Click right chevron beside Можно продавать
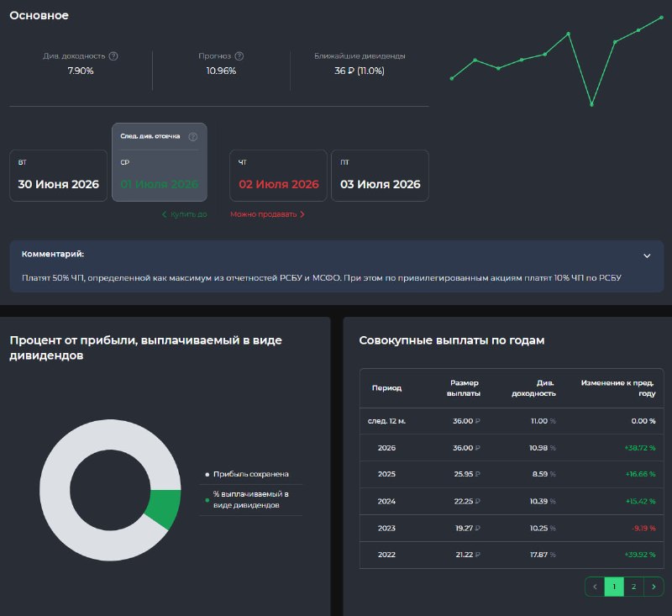The height and width of the screenshot is (616, 672). pyautogui.click(x=302, y=214)
